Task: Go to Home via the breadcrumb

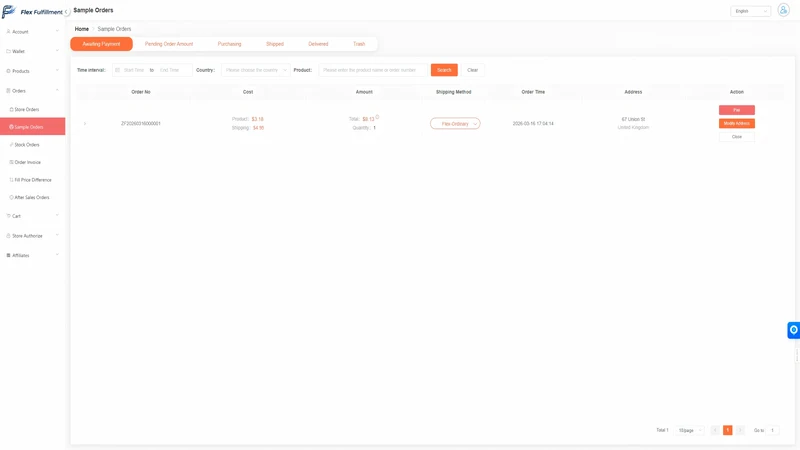Action: [x=82, y=29]
